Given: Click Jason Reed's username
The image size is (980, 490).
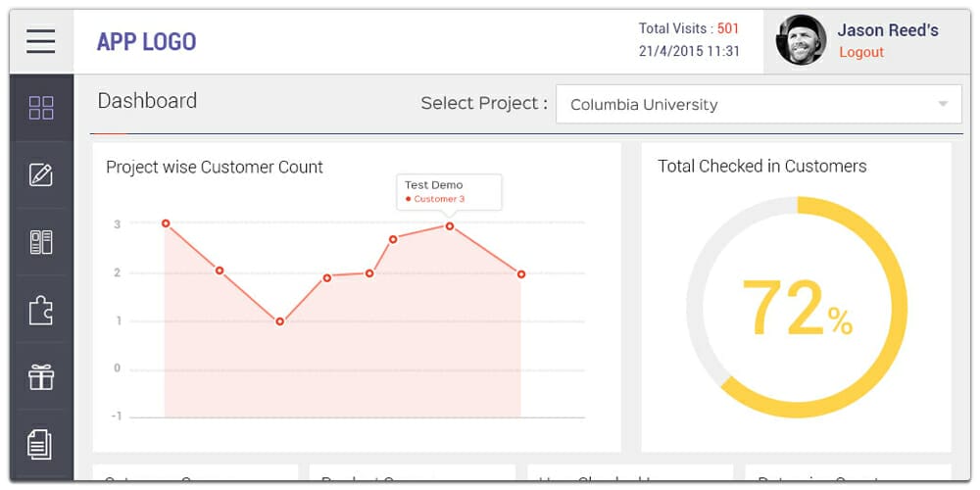Looking at the screenshot, I should tap(887, 30).
